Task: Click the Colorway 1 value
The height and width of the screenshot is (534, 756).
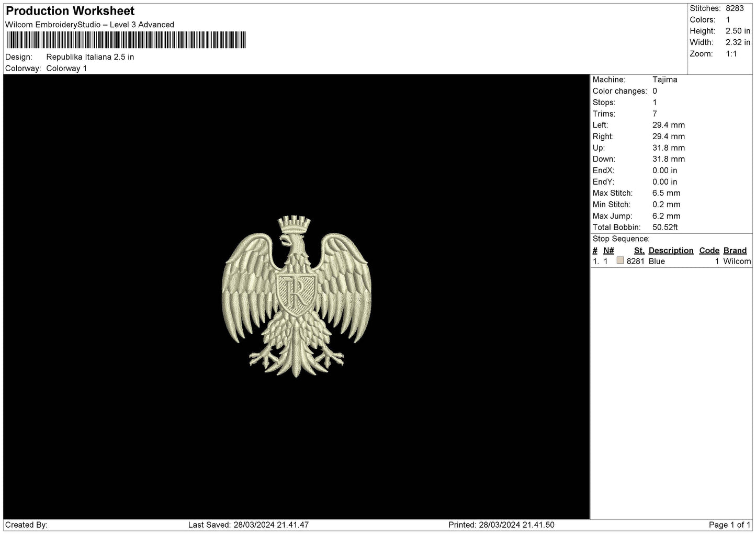Action: [x=66, y=69]
